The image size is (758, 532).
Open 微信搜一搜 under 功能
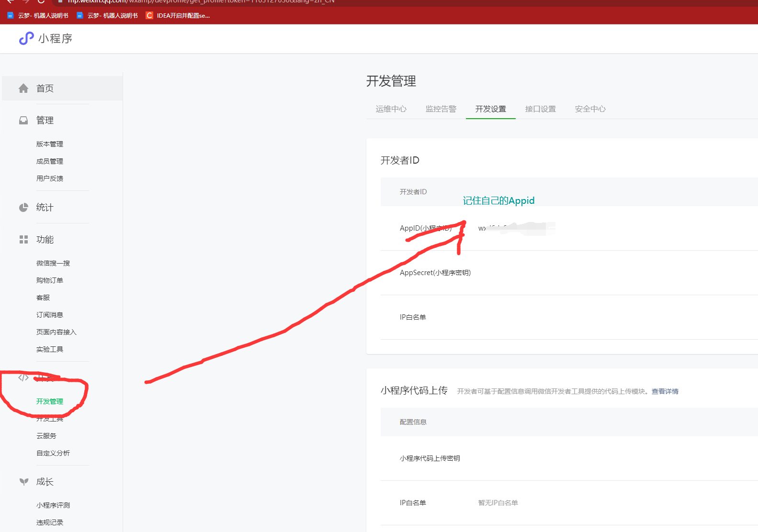pos(53,263)
